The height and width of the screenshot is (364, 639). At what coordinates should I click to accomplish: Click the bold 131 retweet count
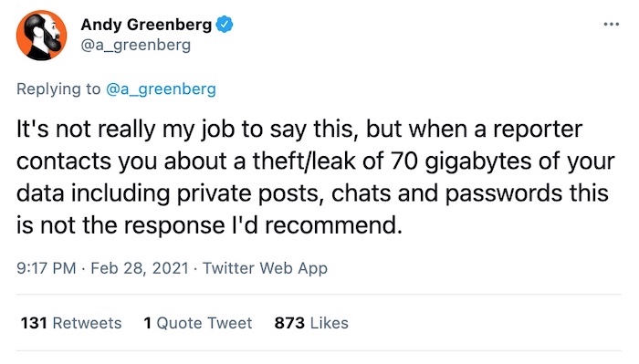[34, 323]
